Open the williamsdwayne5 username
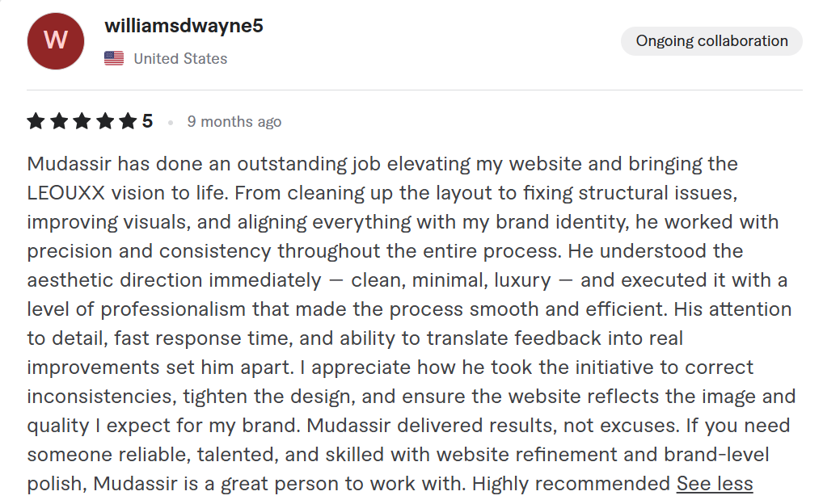This screenshot has height=504, width=823. tap(184, 25)
